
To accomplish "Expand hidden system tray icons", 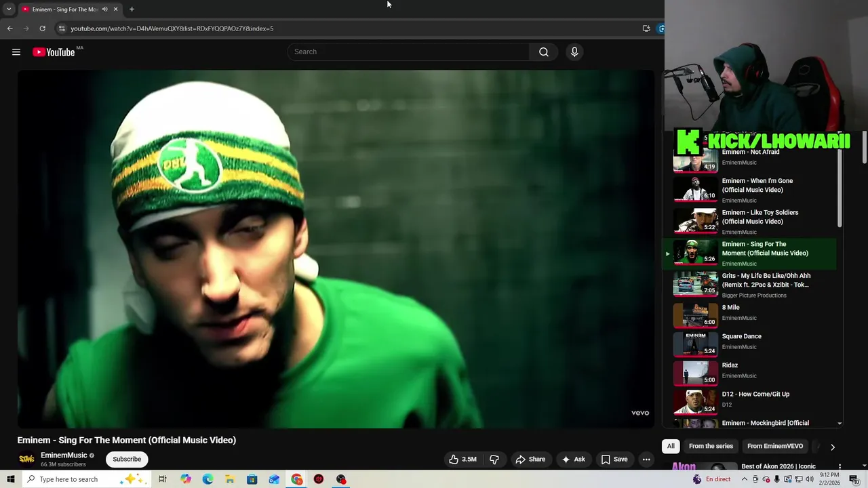I will click(745, 479).
